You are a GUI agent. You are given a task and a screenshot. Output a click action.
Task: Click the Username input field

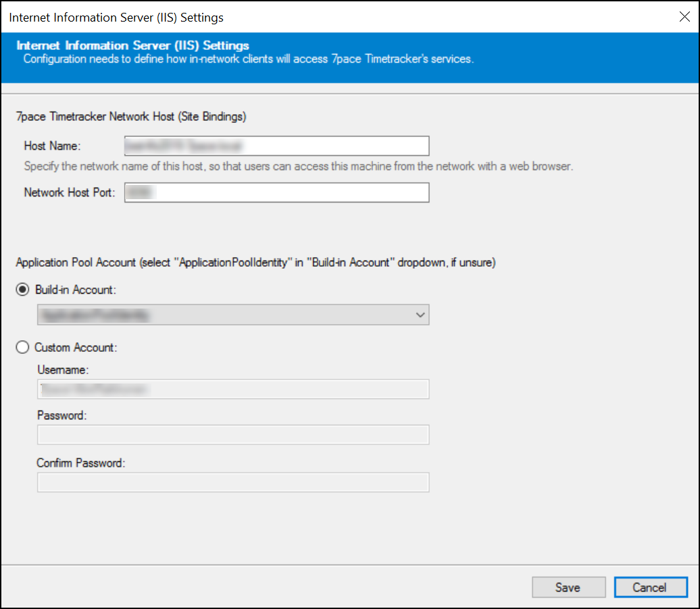point(233,389)
